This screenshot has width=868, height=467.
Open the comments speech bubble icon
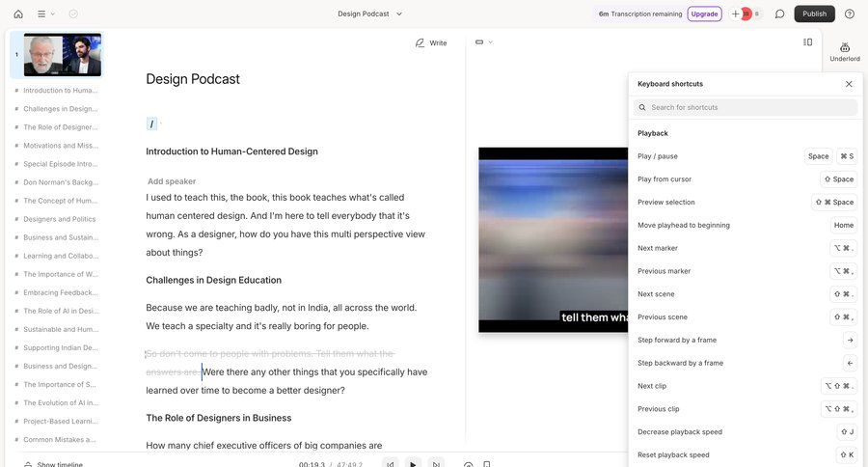point(779,14)
